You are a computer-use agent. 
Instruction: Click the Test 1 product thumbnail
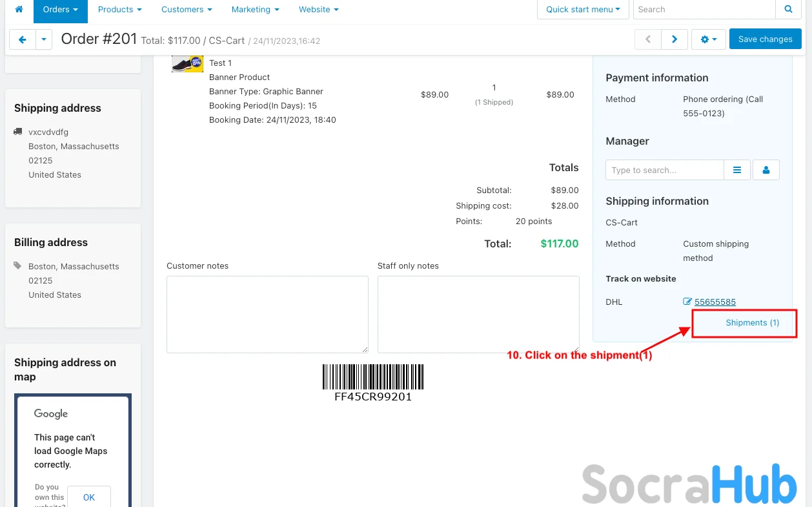tap(187, 64)
